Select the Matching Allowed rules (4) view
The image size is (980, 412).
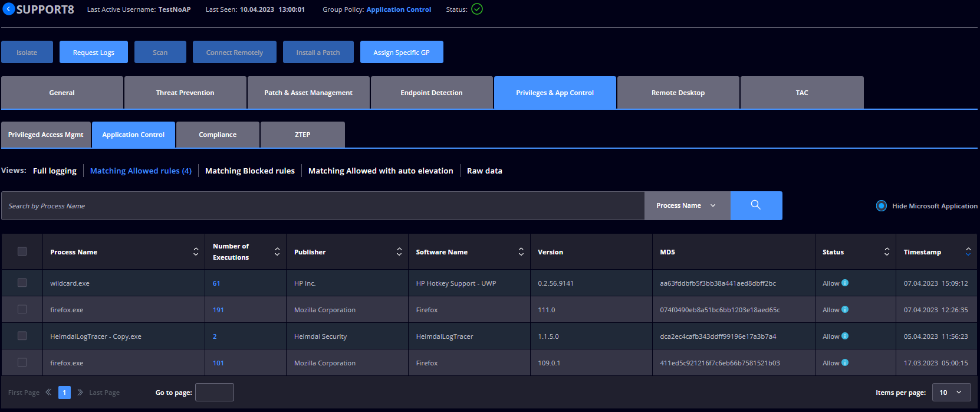pos(141,171)
